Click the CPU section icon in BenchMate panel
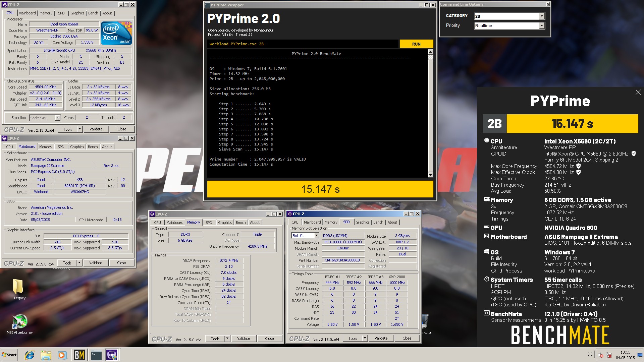The width and height of the screenshot is (644, 362). pos(487,141)
